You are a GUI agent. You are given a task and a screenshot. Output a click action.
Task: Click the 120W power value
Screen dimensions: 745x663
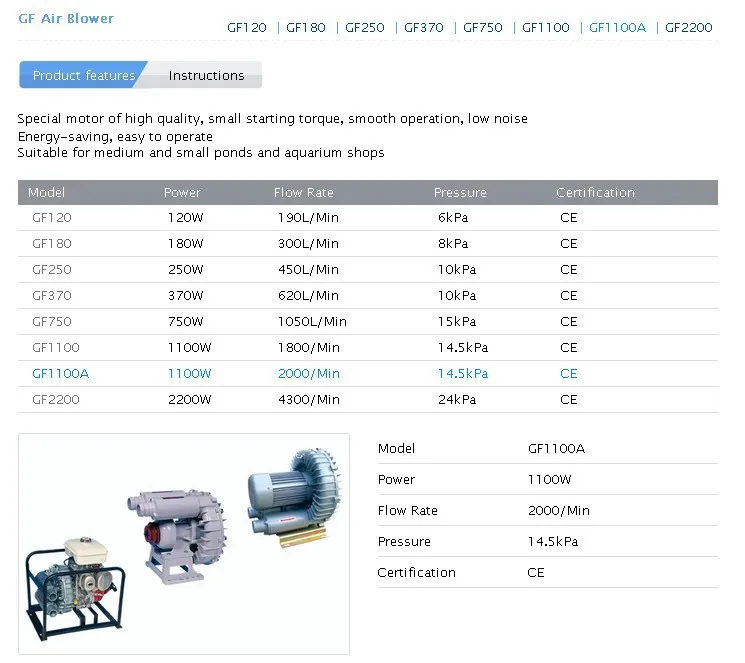tap(185, 218)
